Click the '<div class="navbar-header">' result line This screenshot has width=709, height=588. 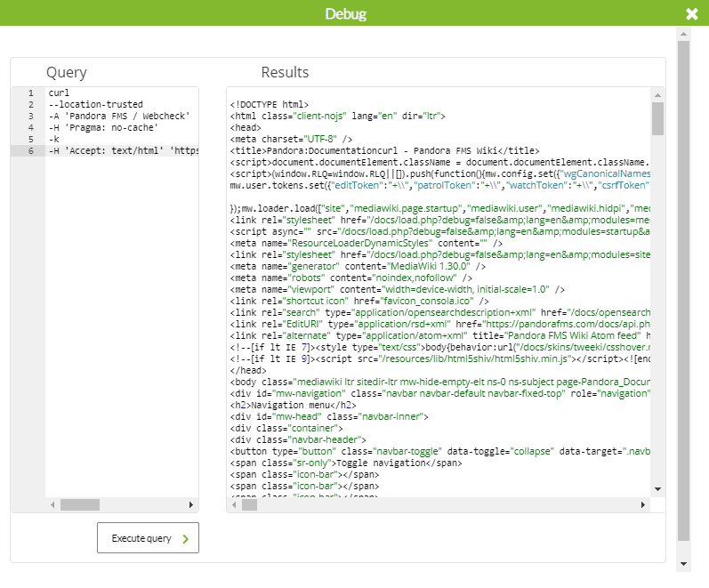[298, 440]
